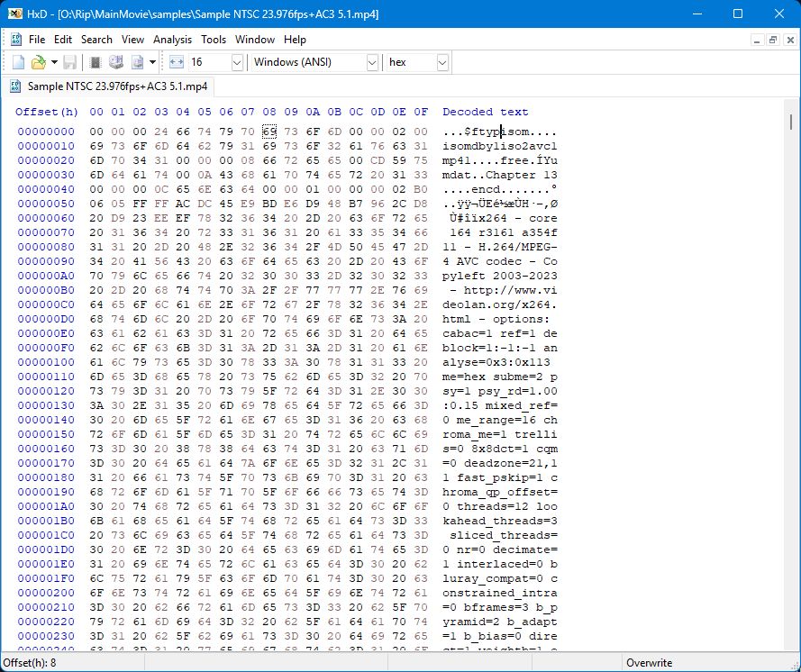801x672 pixels.
Task: Click byte 24 in row 00000000
Action: coord(161,132)
